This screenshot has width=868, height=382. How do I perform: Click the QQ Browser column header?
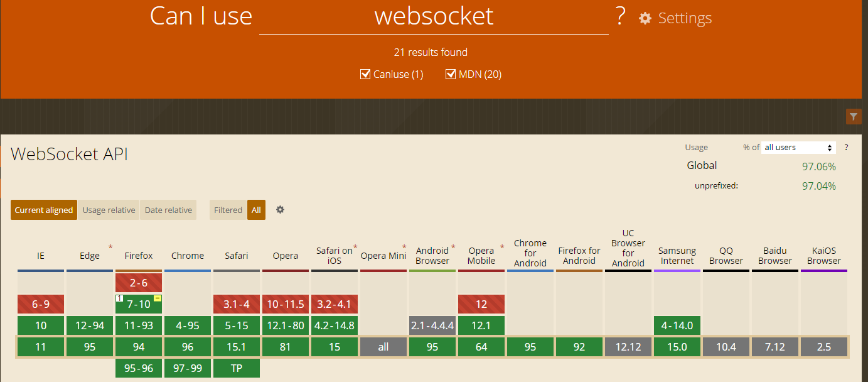(726, 255)
